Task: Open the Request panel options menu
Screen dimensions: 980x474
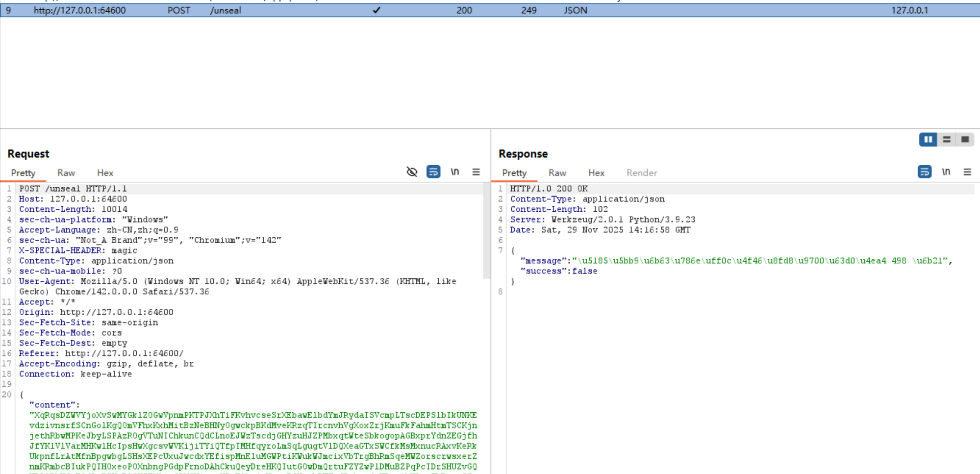Action: tap(476, 172)
